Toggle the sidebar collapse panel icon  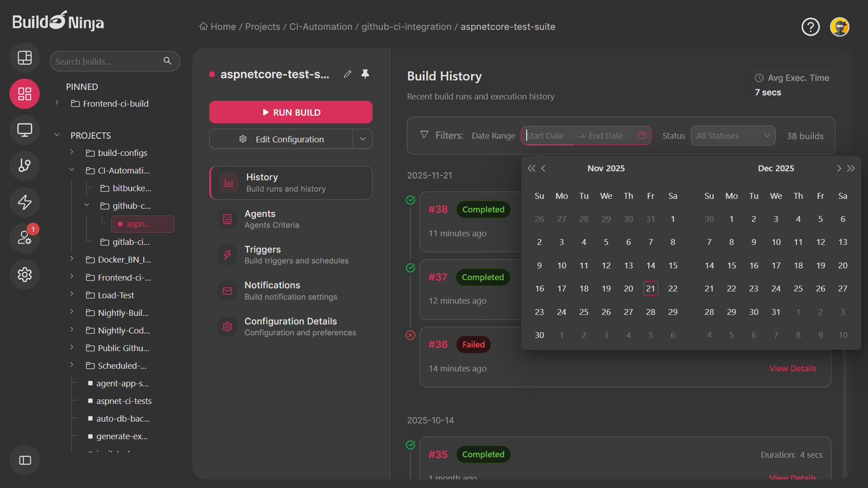[x=24, y=460]
